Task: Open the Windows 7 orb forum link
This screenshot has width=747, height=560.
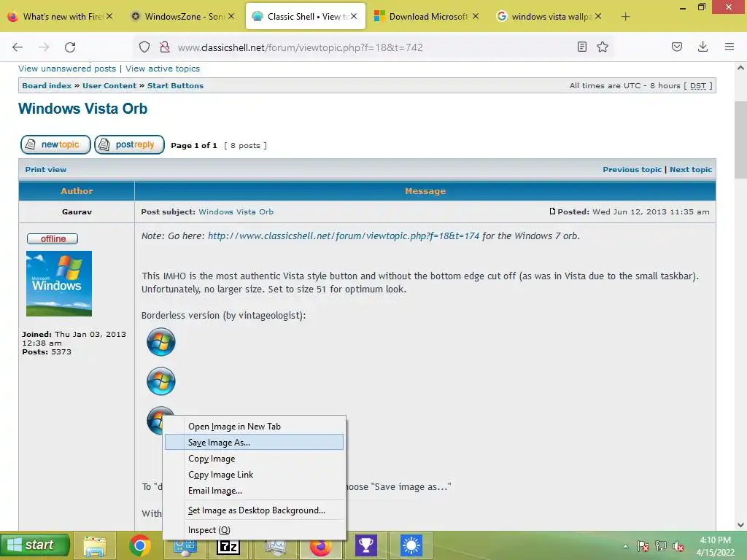Action: (x=344, y=236)
